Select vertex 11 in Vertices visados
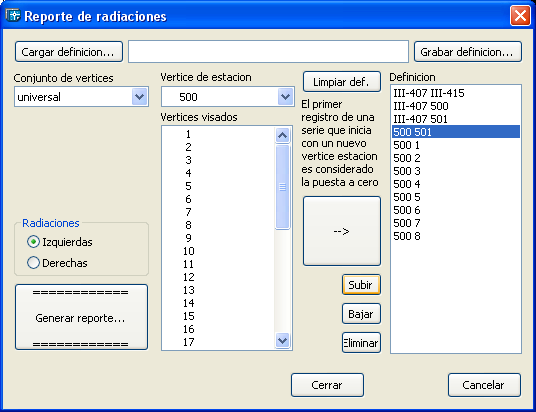 (x=218, y=264)
